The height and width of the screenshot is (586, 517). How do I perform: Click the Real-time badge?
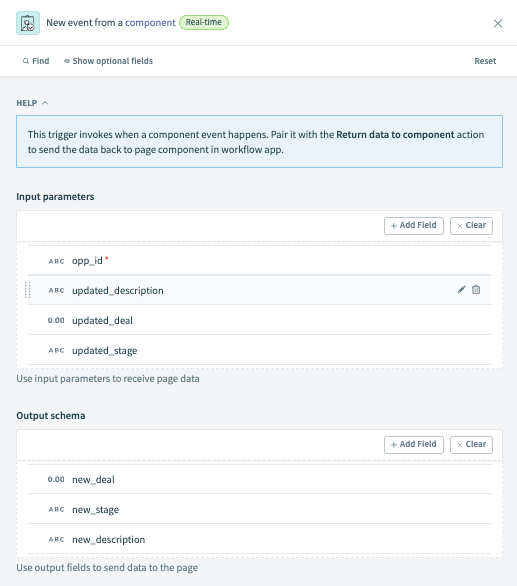pos(204,22)
